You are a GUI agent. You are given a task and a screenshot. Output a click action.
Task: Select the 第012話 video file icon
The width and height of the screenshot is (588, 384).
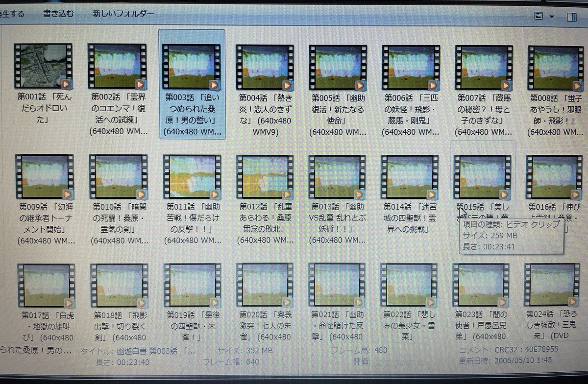265,177
